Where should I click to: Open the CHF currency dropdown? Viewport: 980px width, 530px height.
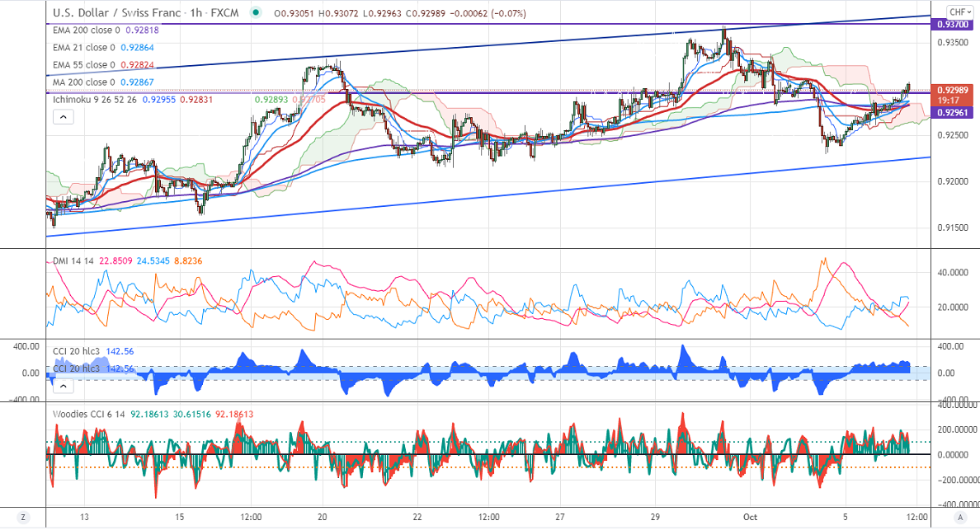click(959, 12)
